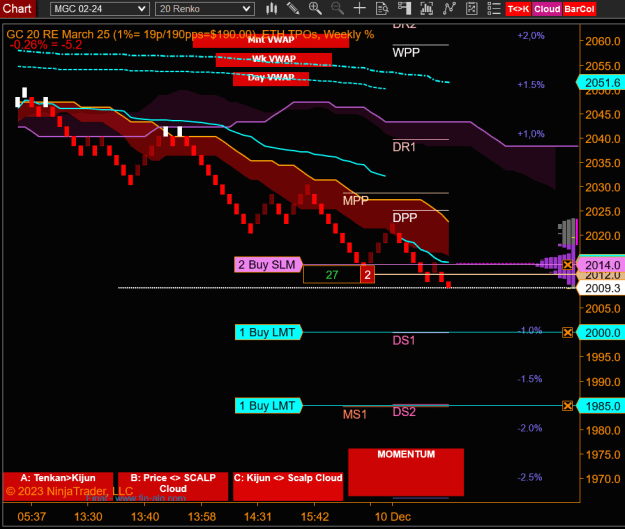625x529 pixels.
Task: Click the B: Price <> SCALP Cloud box
Action: tap(173, 486)
